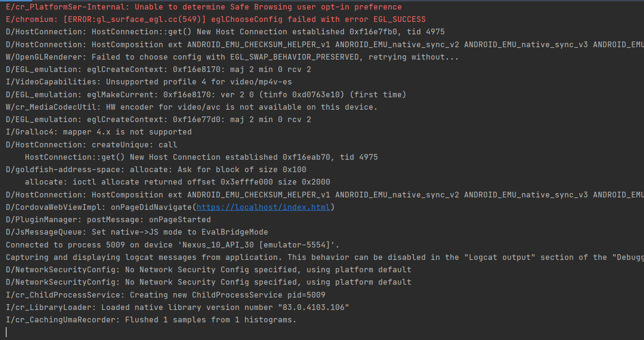Click the Capturing and displaying logcat messages line
The height and width of the screenshot is (340, 644).
[x=325, y=258]
